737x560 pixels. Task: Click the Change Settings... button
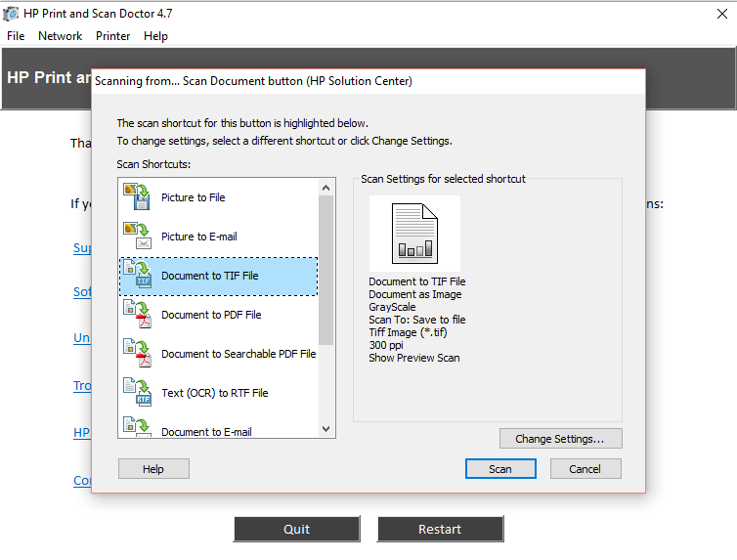point(561,439)
